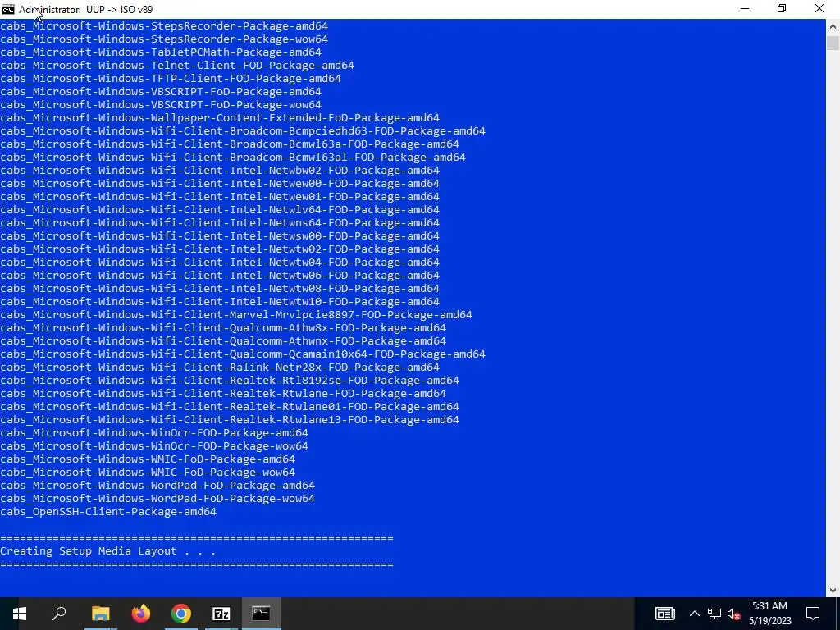Minimize the UUP -> ISO window

pyautogui.click(x=745, y=9)
